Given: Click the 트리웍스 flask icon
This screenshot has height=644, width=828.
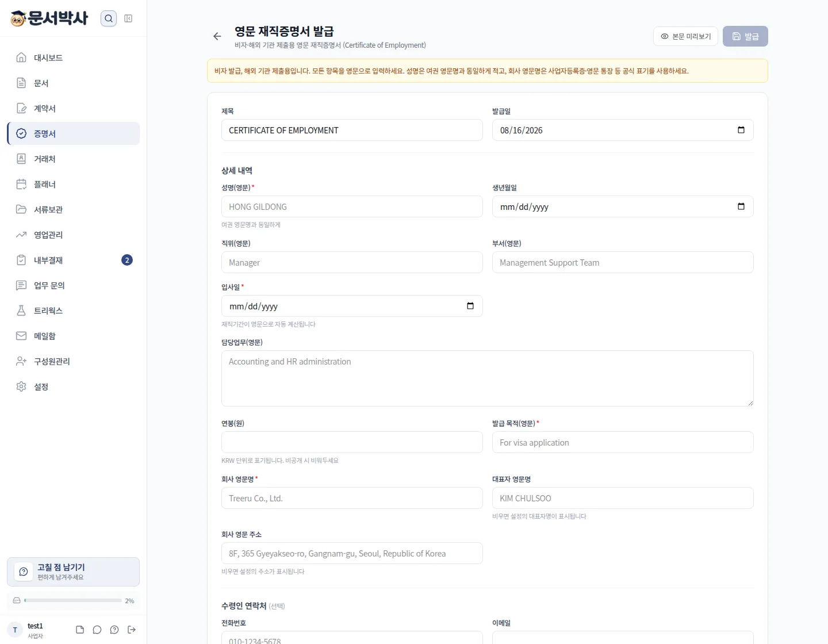Looking at the screenshot, I should pyautogui.click(x=21, y=310).
